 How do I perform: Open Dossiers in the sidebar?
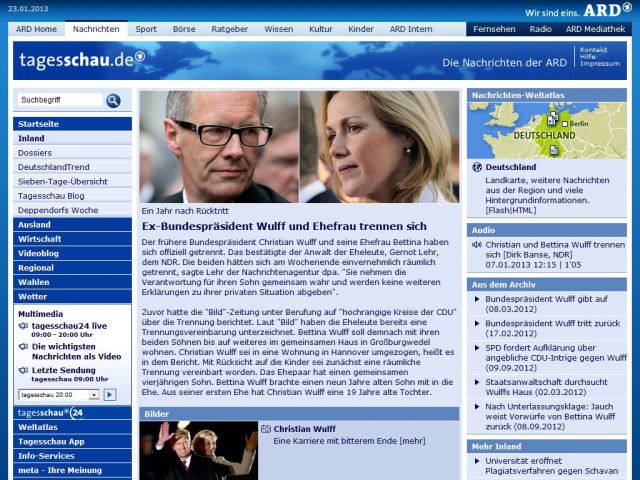click(x=73, y=153)
